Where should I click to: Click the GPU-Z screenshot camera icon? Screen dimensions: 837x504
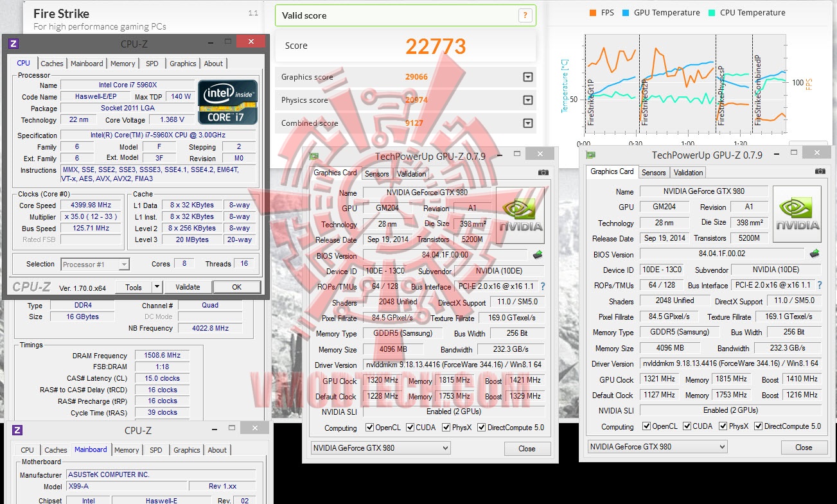click(x=543, y=172)
